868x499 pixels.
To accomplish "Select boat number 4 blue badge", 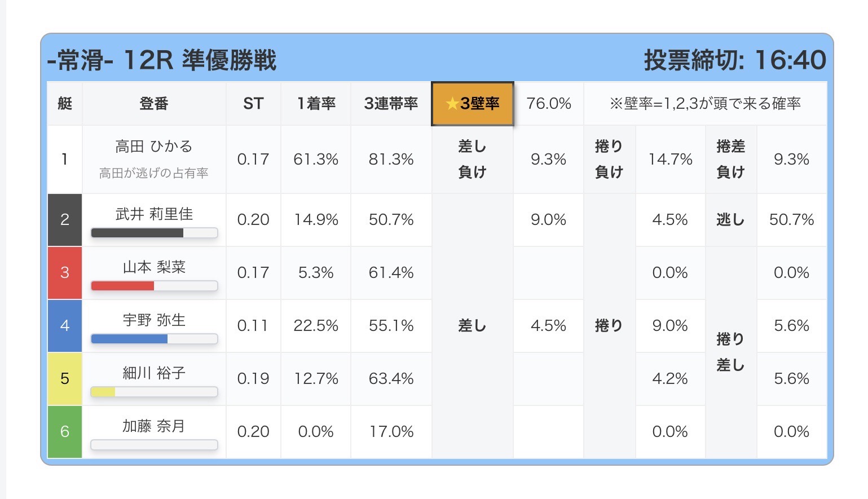I will tap(65, 326).
